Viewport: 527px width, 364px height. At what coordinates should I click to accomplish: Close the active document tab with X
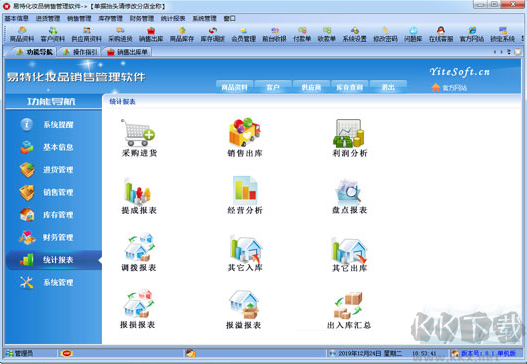518,52
